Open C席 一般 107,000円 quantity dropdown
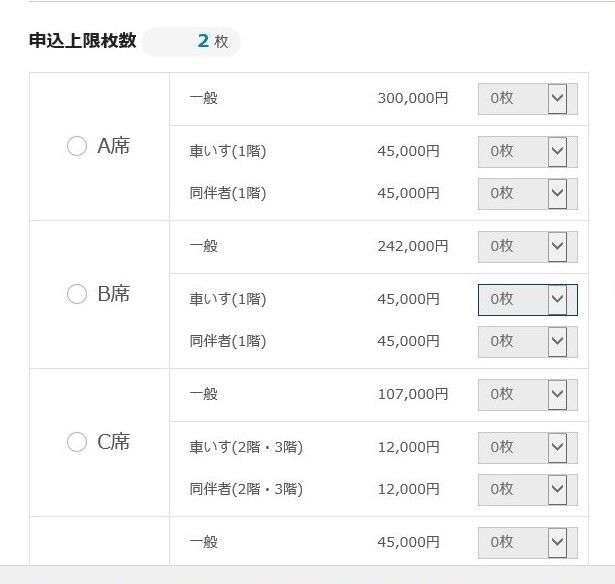The image size is (615, 584). pyautogui.click(x=528, y=394)
